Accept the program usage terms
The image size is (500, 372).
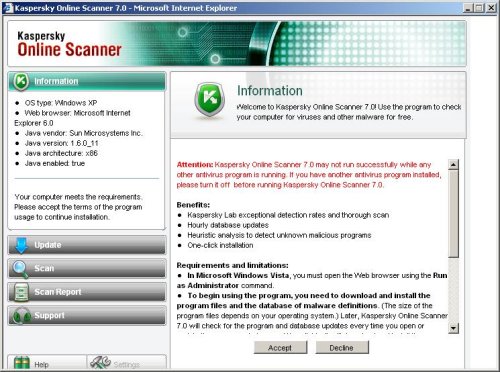280,348
